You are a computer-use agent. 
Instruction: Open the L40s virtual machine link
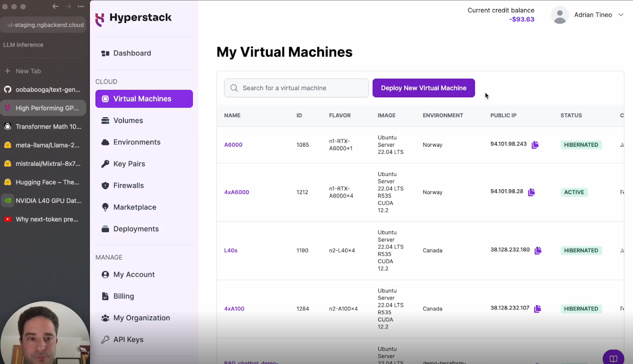[231, 250]
